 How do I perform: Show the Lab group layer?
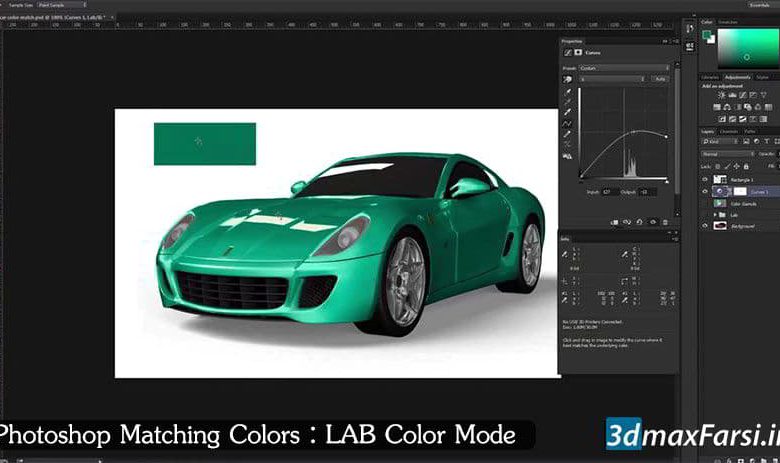tap(705, 215)
